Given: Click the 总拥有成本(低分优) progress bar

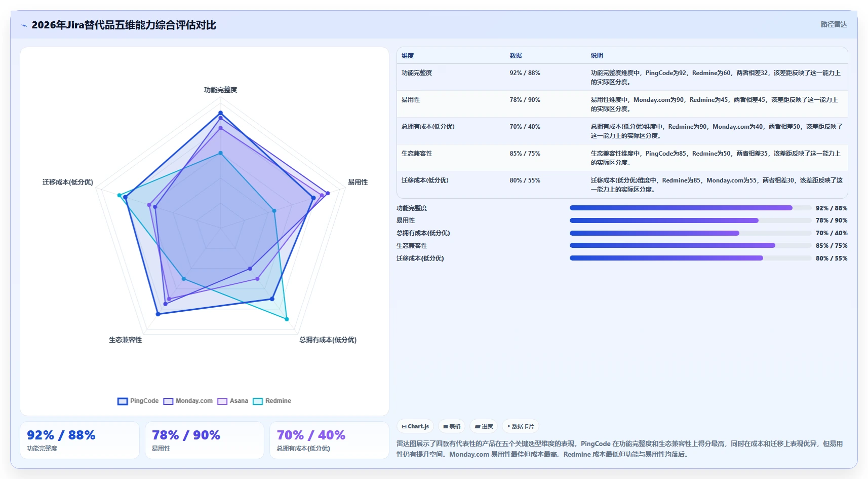Looking at the screenshot, I should [690, 233].
